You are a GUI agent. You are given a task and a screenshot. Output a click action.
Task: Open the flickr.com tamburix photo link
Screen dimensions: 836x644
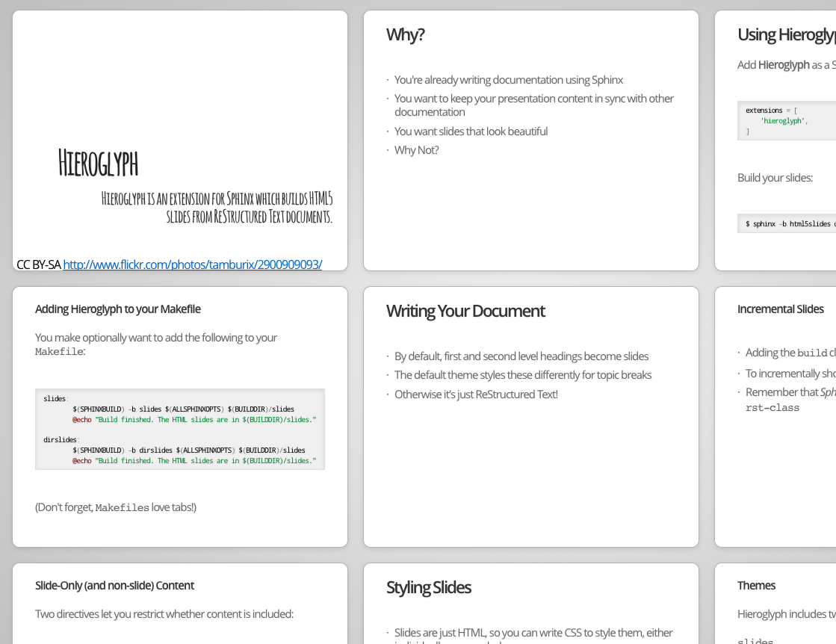[x=192, y=264]
